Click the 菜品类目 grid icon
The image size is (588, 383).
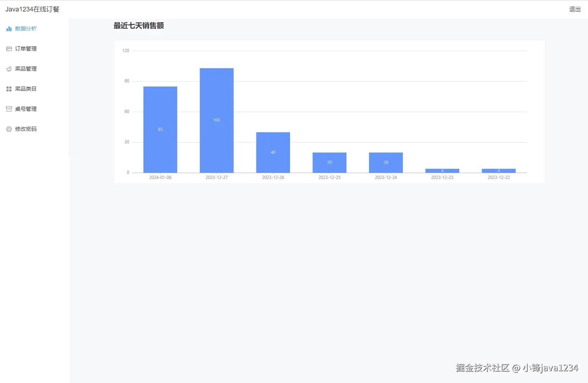pyautogui.click(x=9, y=89)
